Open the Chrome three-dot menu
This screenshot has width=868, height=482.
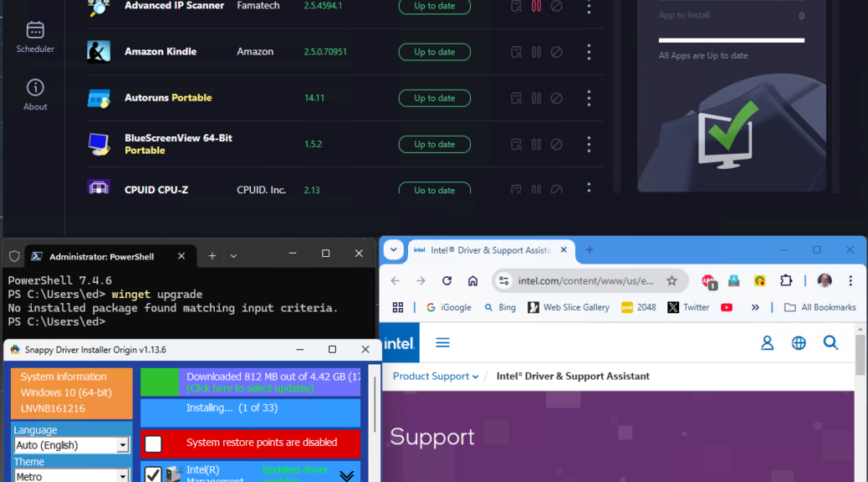point(850,281)
